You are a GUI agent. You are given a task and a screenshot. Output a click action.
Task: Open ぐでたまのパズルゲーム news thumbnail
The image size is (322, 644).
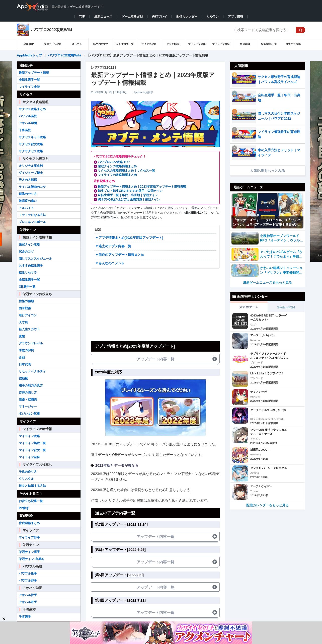(x=245, y=254)
